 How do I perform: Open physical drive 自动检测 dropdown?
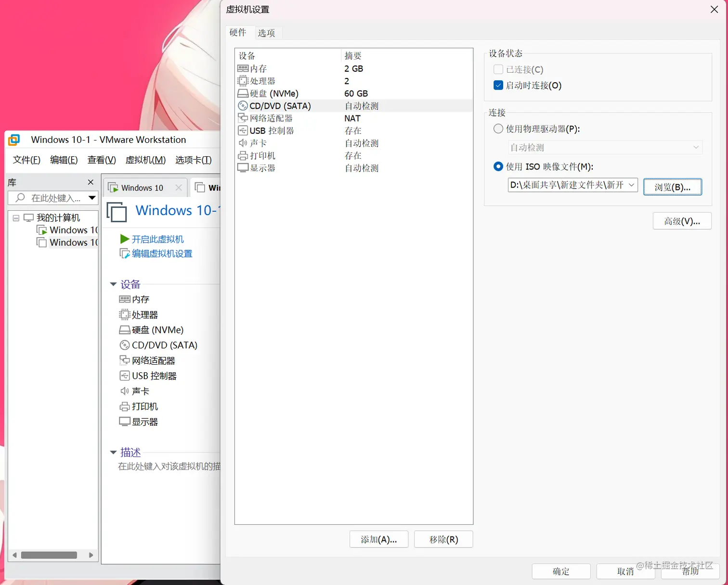[605, 147]
